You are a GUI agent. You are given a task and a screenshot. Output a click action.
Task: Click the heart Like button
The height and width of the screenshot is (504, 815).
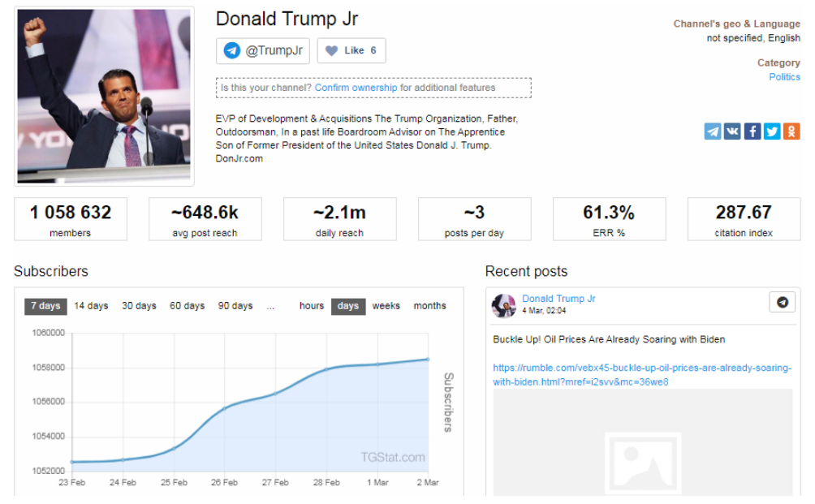click(351, 50)
